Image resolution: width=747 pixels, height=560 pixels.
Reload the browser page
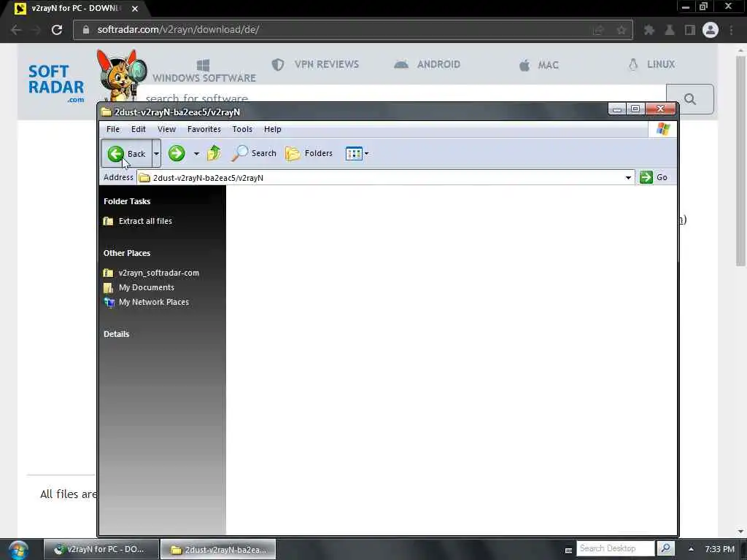pyautogui.click(x=57, y=29)
